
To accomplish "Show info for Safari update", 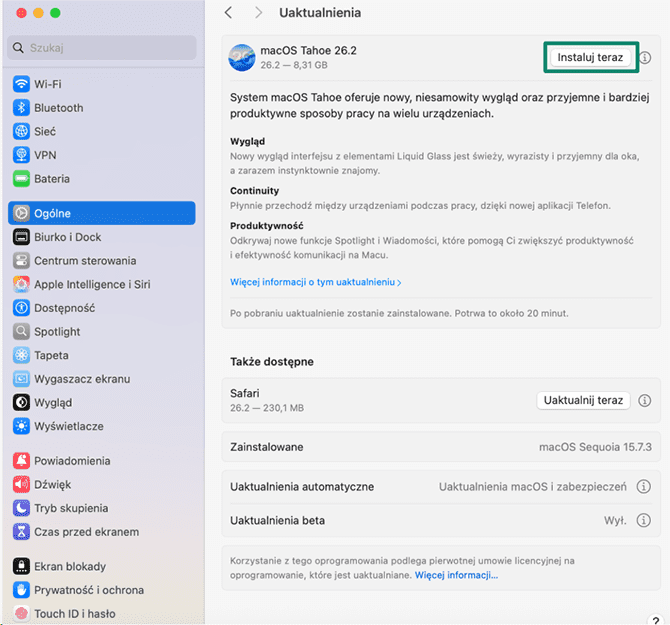I will pos(645,400).
